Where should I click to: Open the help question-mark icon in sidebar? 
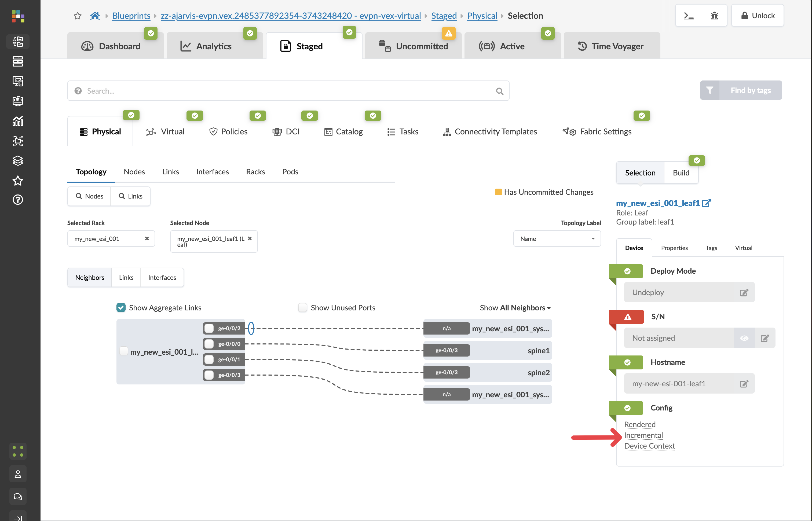pyautogui.click(x=18, y=200)
